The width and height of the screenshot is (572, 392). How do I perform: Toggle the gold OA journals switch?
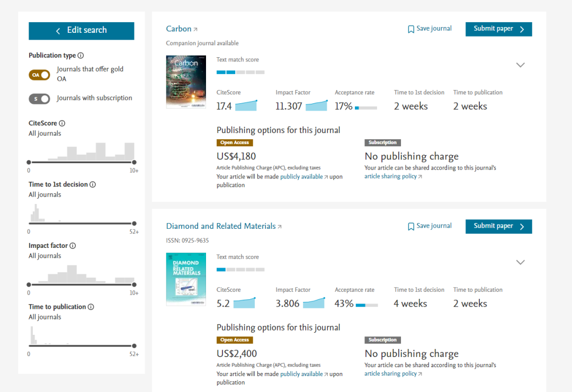39,75
